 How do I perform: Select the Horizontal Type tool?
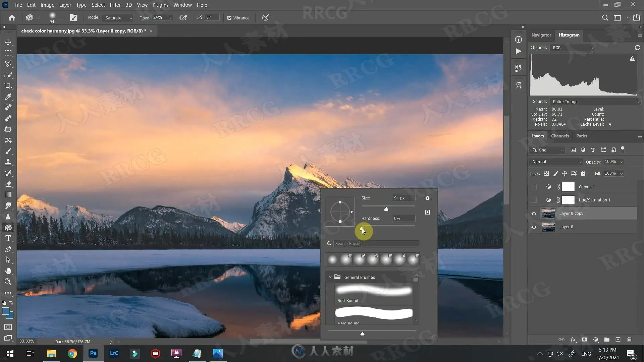[8, 238]
